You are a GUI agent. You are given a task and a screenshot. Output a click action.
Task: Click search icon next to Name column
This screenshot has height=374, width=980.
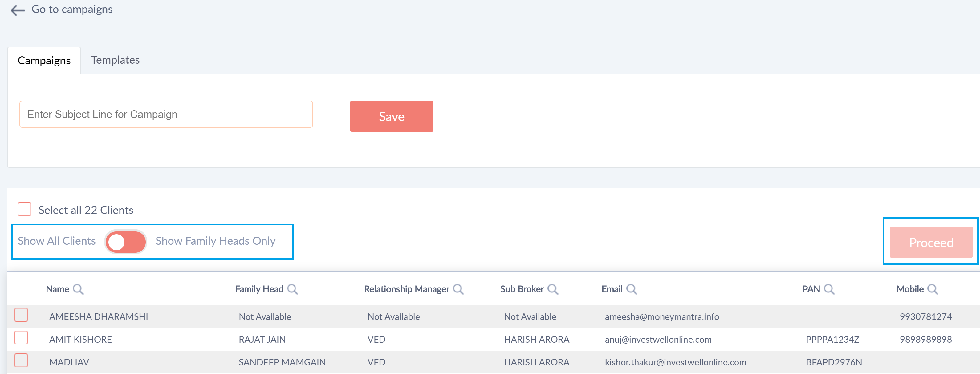coord(78,289)
